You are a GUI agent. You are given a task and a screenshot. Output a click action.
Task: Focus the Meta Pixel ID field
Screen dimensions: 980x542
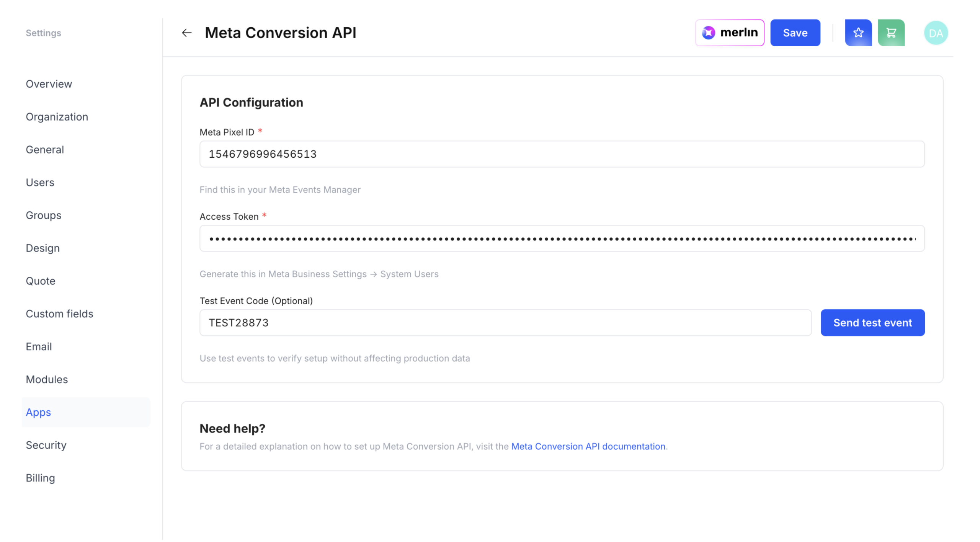coord(562,154)
